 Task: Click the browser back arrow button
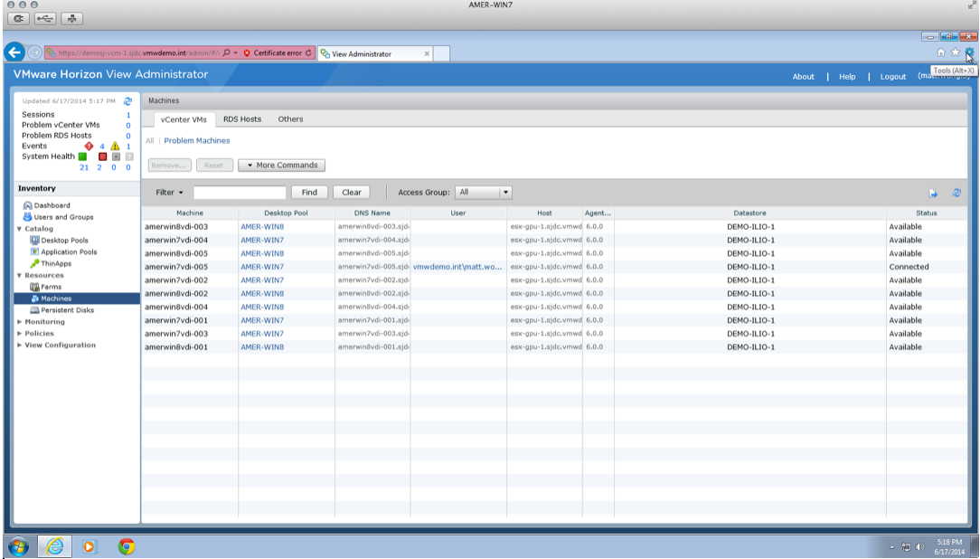[15, 52]
